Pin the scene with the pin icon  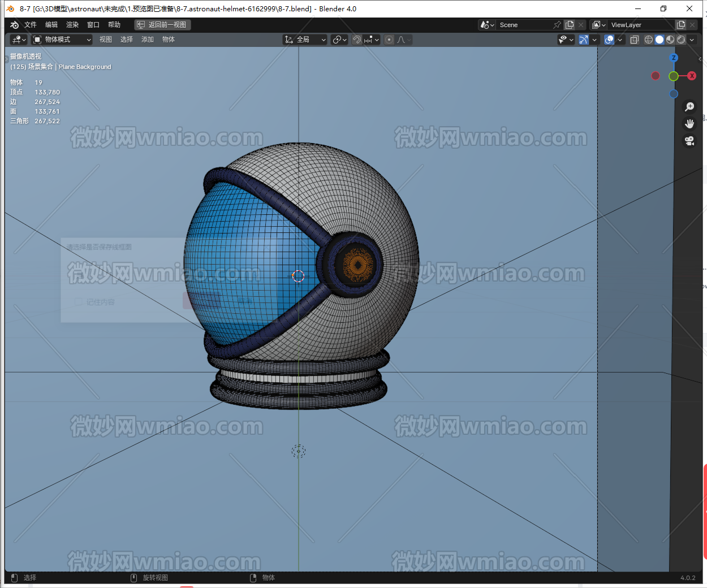click(x=557, y=25)
